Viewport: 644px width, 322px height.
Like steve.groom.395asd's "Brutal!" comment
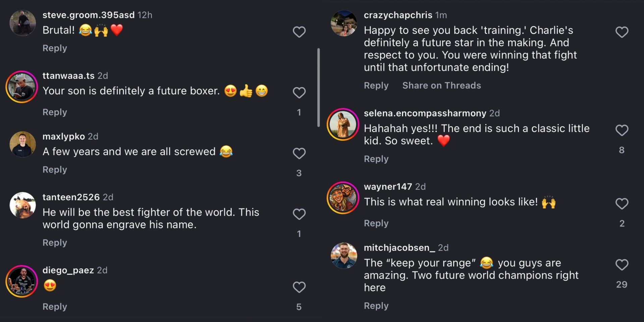(299, 31)
